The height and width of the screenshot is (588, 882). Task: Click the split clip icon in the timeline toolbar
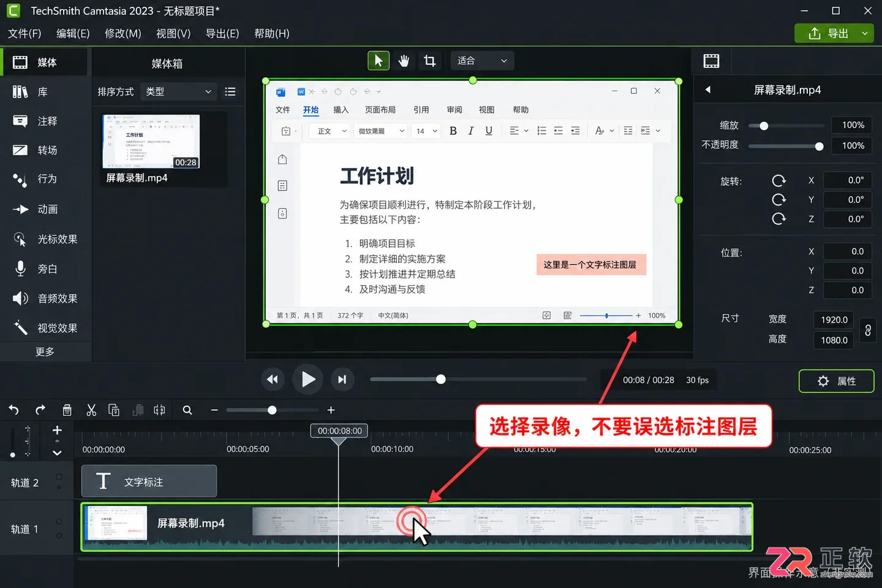[x=159, y=410]
